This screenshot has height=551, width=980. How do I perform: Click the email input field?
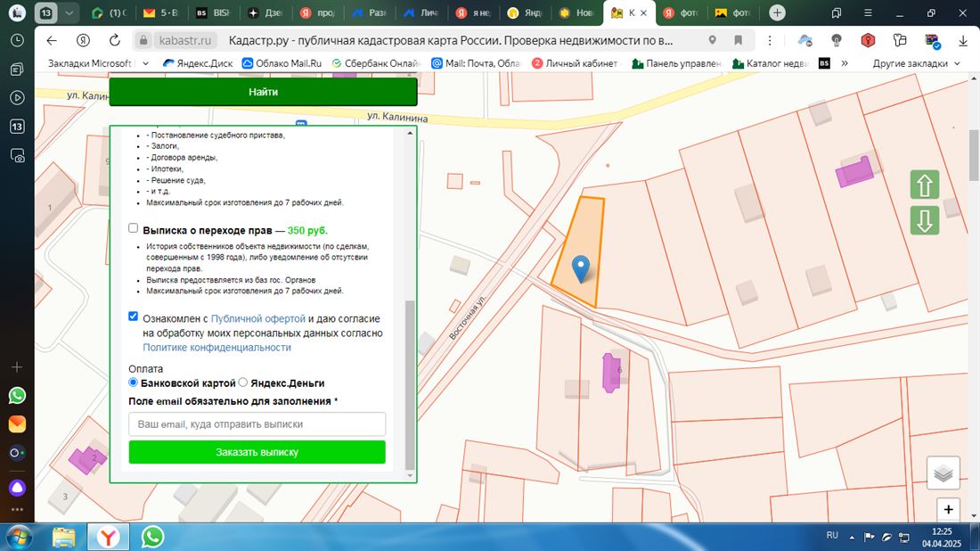pos(257,424)
